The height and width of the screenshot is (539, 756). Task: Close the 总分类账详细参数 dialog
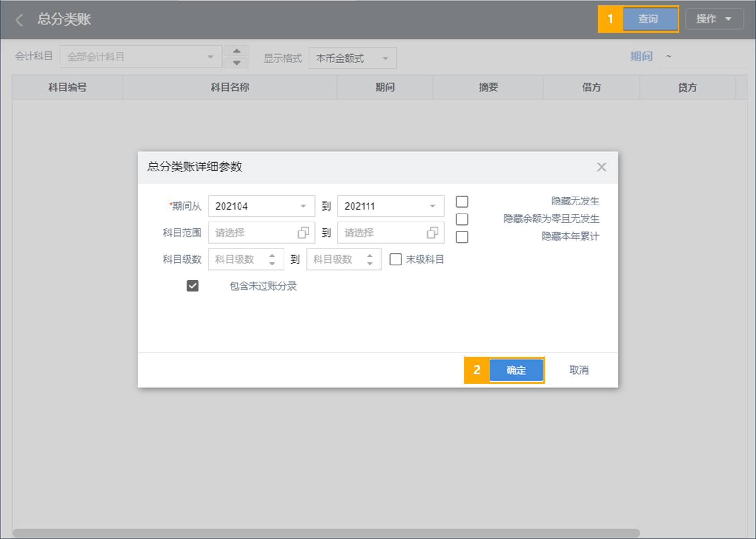click(x=601, y=167)
